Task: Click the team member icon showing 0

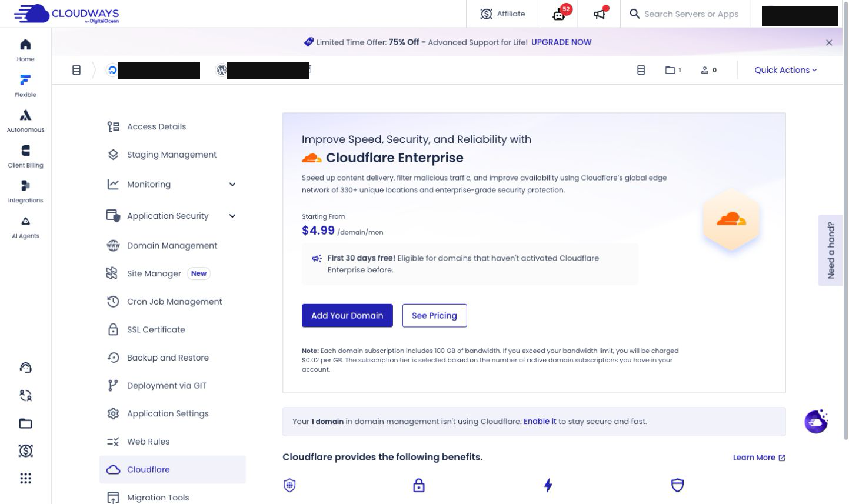Action: click(x=708, y=70)
